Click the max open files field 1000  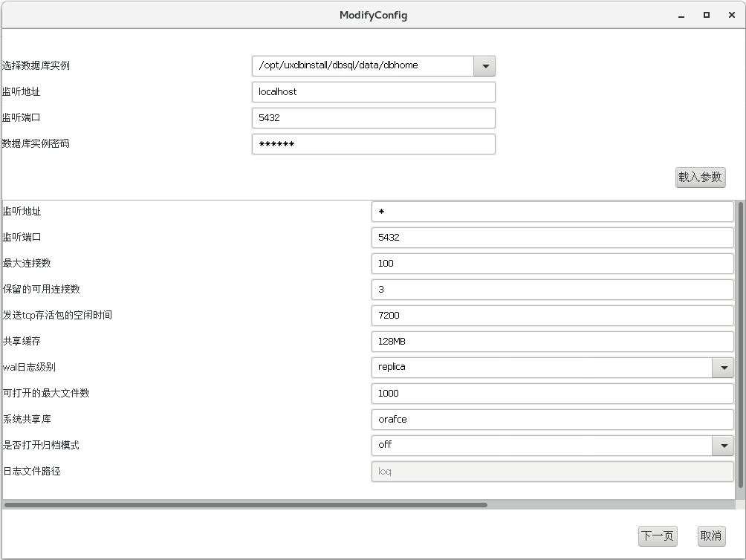pos(551,394)
